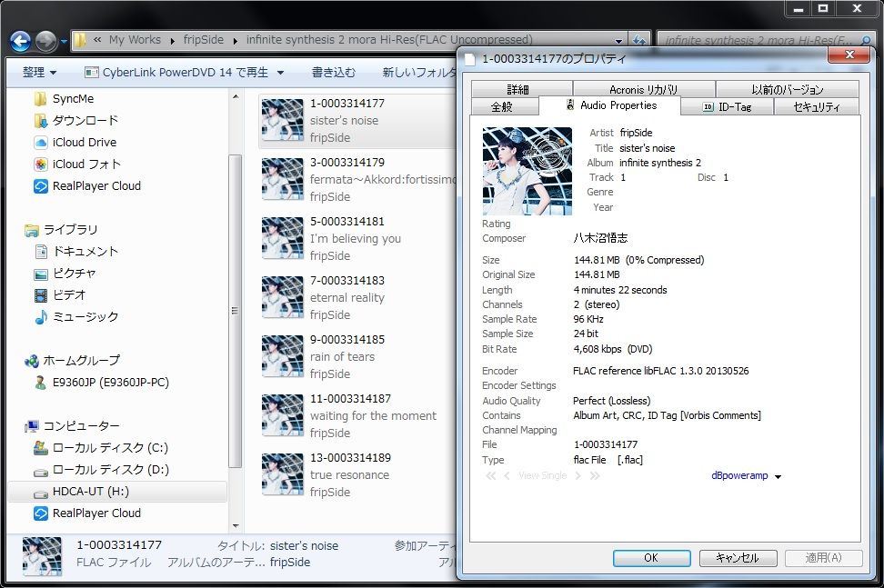Open the PowerDVD play dropdown arrow

(x=279, y=74)
